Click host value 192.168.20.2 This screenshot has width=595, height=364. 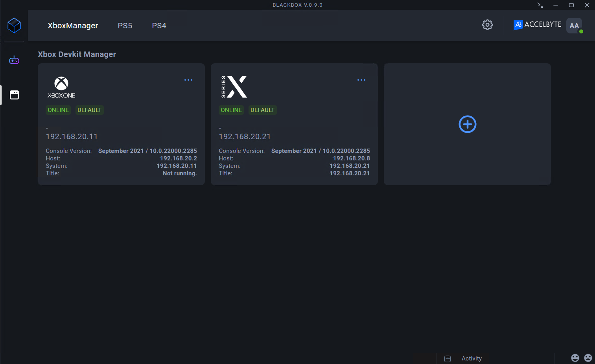179,158
